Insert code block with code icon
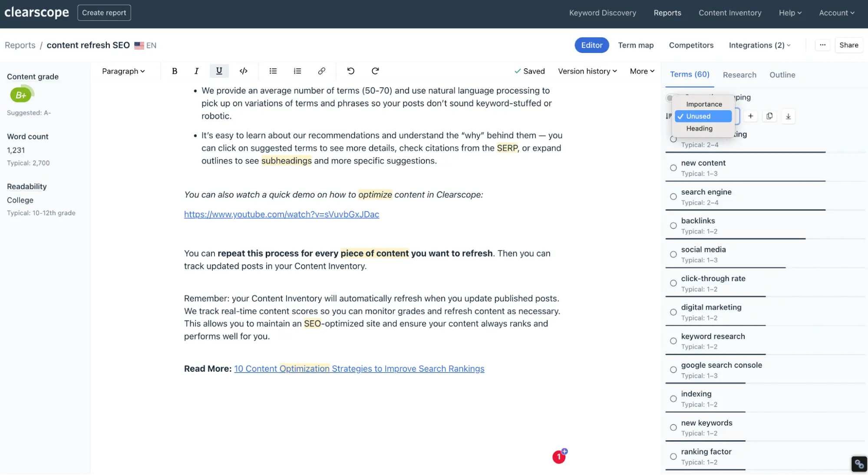The height and width of the screenshot is (475, 868). coord(244,71)
